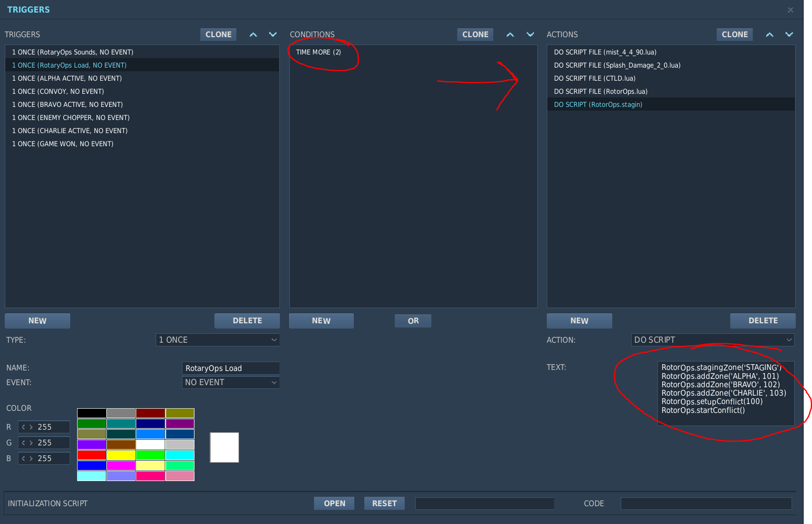This screenshot has width=812, height=524.
Task: Open the initialization script file
Action: 334,504
